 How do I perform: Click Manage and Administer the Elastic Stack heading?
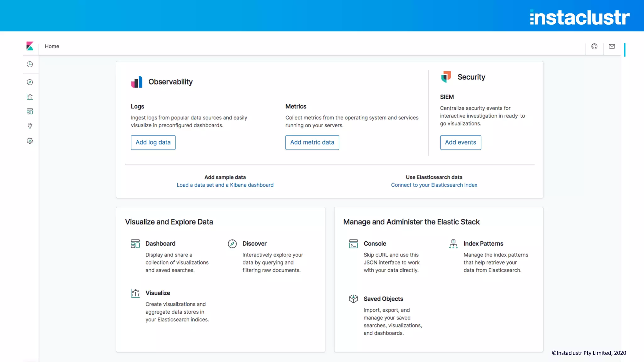point(411,222)
